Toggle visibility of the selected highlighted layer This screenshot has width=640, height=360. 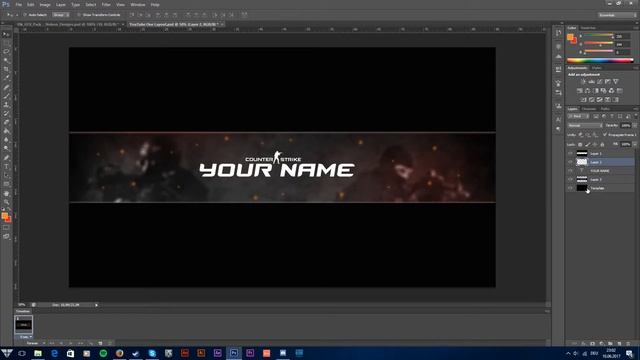tap(570, 162)
